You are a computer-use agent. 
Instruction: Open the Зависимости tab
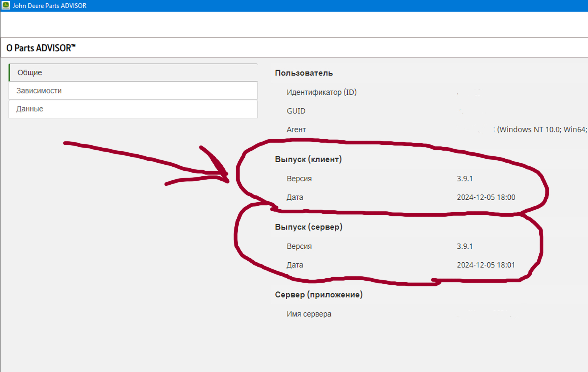[x=39, y=91]
